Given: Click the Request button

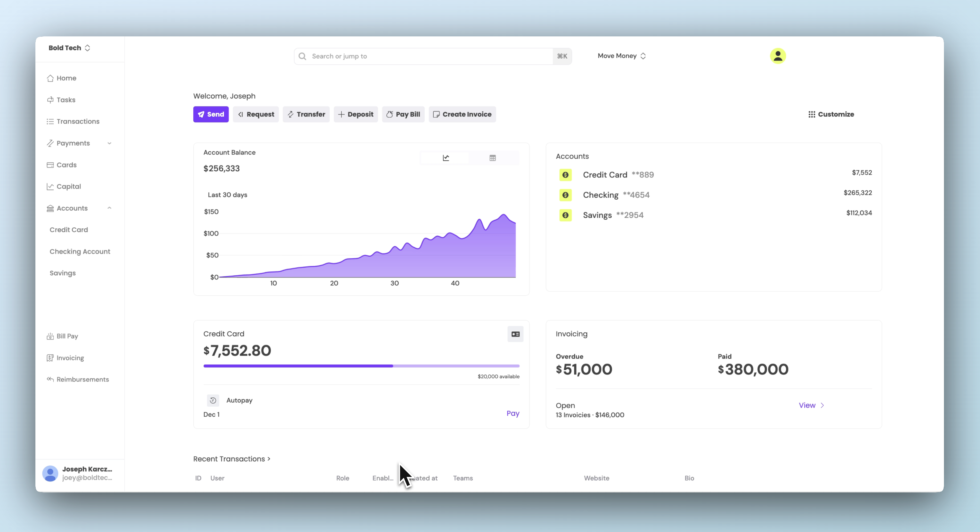Looking at the screenshot, I should [x=256, y=114].
